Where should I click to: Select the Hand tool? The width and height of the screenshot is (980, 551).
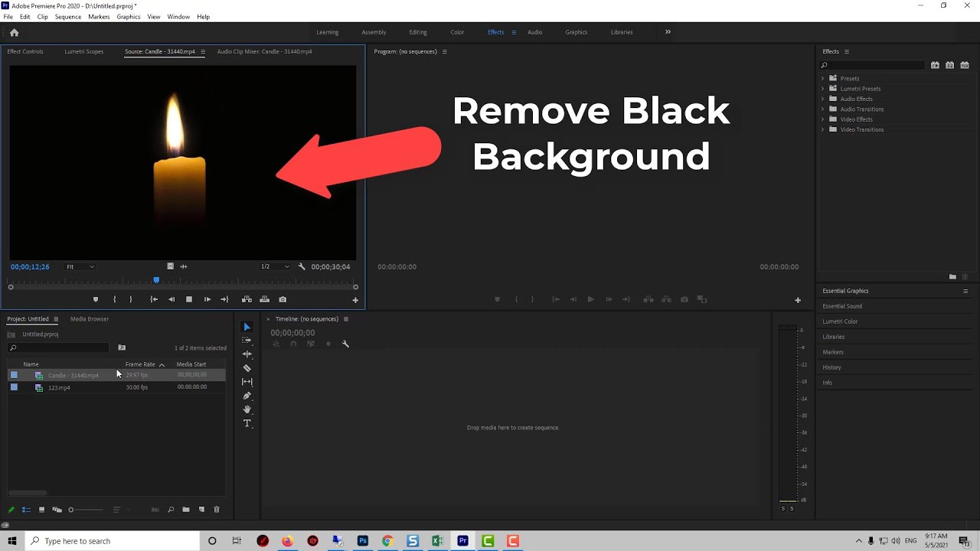click(247, 409)
